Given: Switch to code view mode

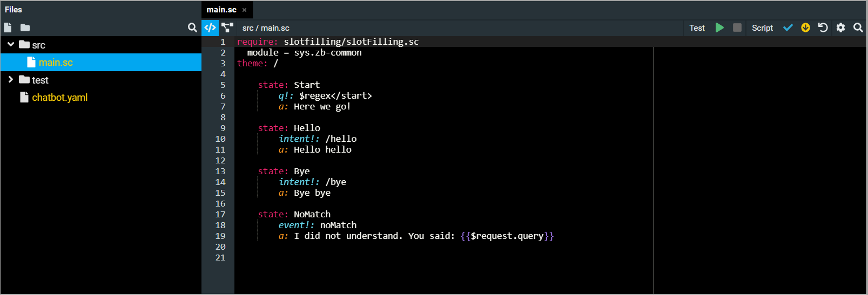Looking at the screenshot, I should 210,28.
